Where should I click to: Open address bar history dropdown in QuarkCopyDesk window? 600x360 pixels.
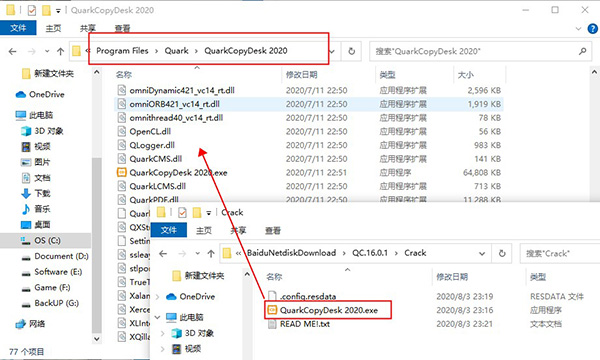pos(332,51)
